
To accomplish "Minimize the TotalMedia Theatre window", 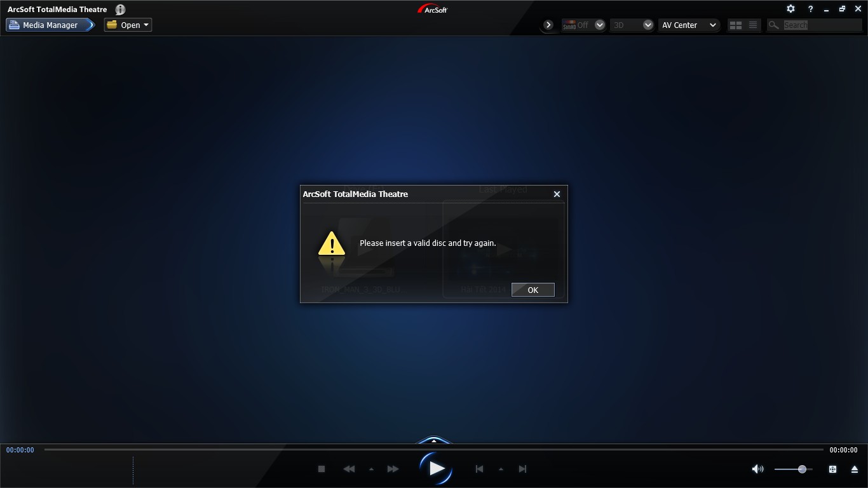I will [x=826, y=10].
